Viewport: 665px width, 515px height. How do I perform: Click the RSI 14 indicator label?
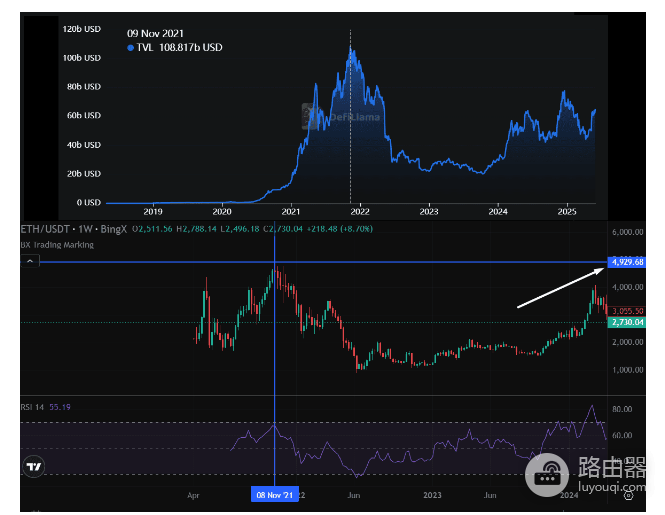32,407
